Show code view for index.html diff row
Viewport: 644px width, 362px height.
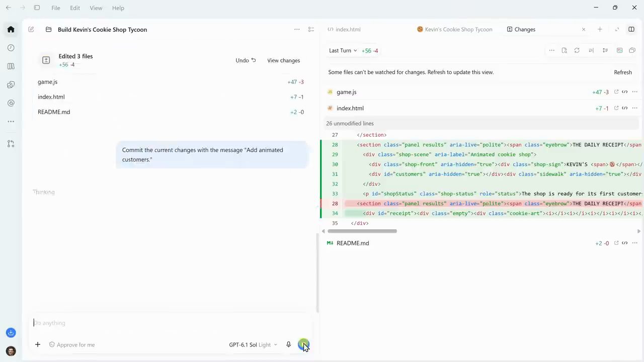625,108
